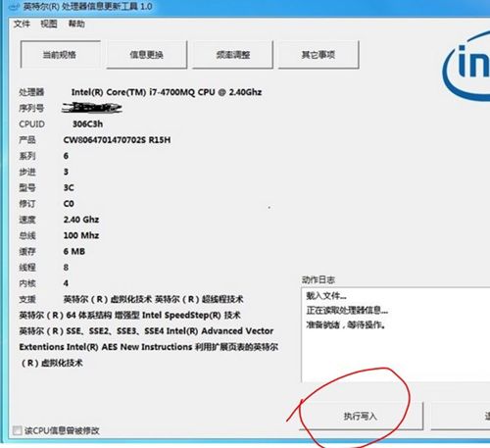Toggle the 该CPU信息曾被修改 checkbox
Viewport: 490px width, 448px height.
[x=17, y=430]
